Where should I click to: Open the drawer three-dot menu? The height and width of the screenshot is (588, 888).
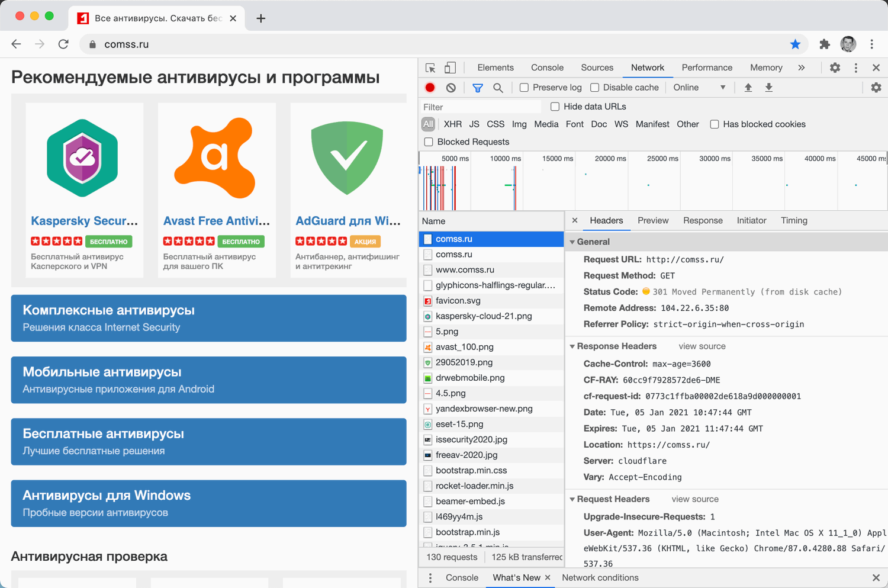[430, 578]
